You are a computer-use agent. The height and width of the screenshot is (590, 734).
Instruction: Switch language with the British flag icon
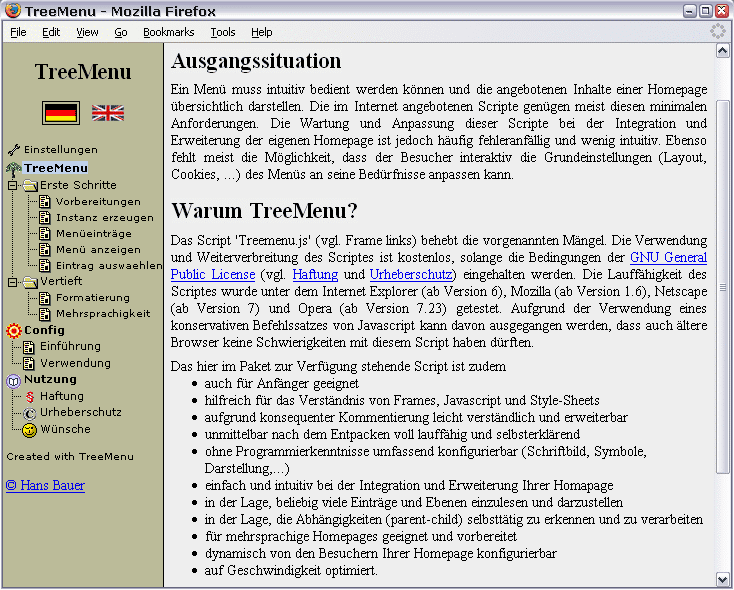point(108,113)
